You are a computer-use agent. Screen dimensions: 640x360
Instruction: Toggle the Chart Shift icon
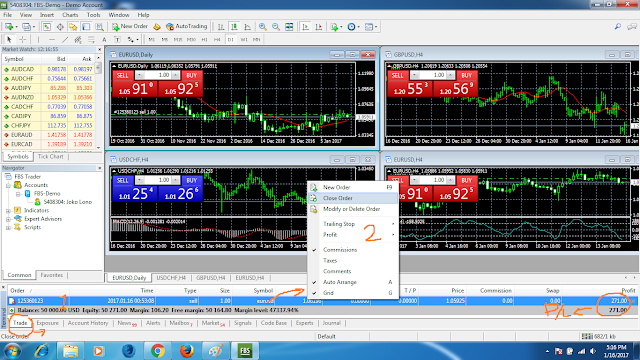[319, 27]
